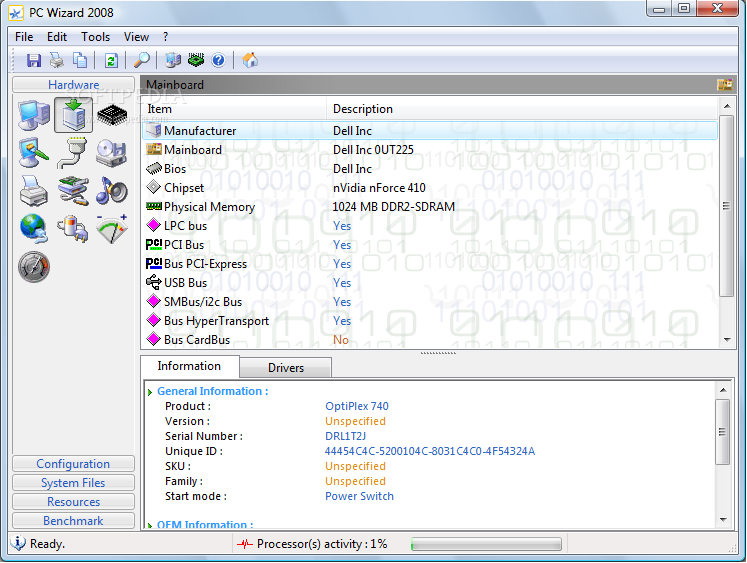Open the Processor chip icon in sidebar
The width and height of the screenshot is (747, 563).
click(x=112, y=115)
